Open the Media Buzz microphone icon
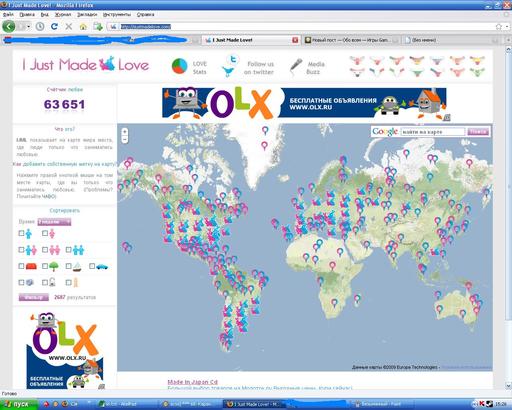This screenshot has height=410, width=512. tap(296, 66)
